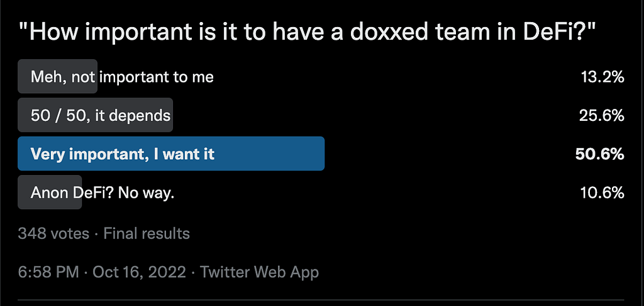Select the '50 / 50, it depends' option
Image resolution: width=644 pixels, height=306 pixels.
pos(101,116)
